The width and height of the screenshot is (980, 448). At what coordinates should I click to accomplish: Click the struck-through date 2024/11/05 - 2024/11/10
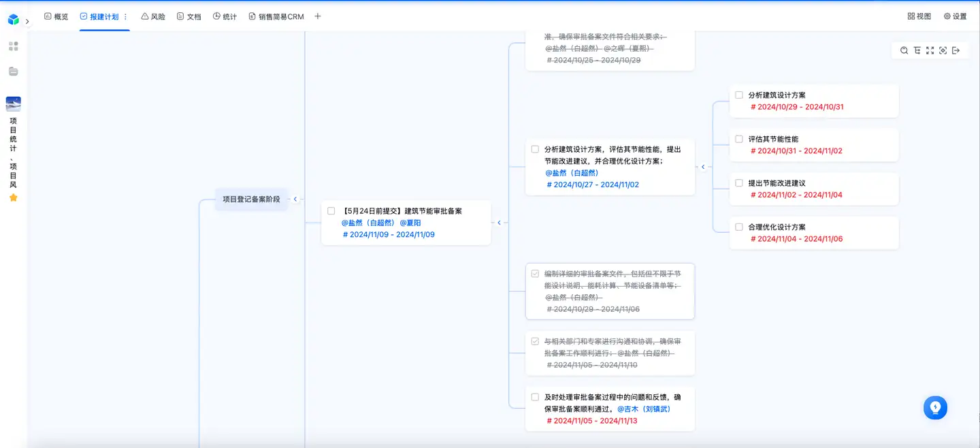click(x=592, y=365)
